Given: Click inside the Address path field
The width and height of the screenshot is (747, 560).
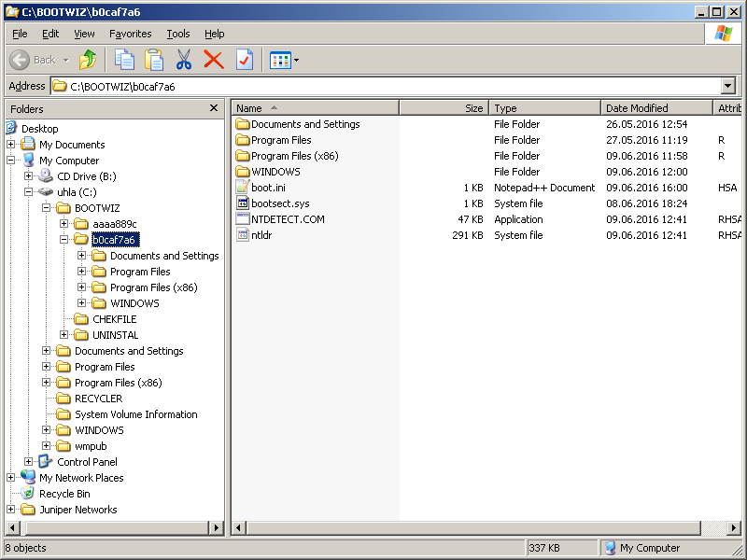Looking at the screenshot, I should tap(386, 86).
